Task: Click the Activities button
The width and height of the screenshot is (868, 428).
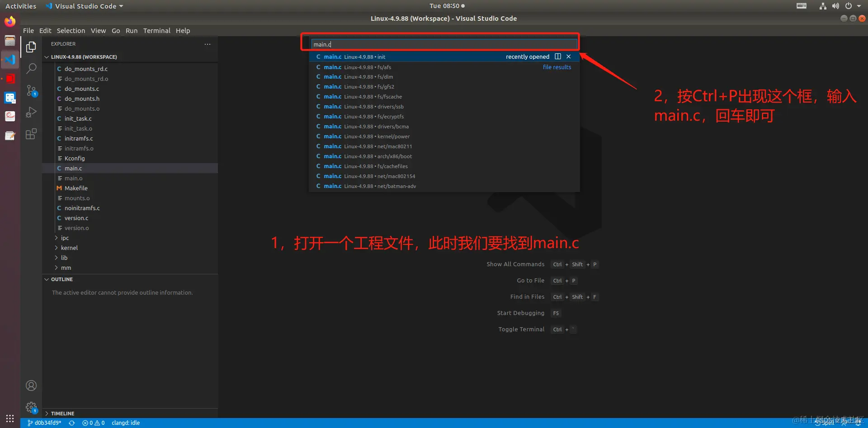Action: click(x=21, y=6)
